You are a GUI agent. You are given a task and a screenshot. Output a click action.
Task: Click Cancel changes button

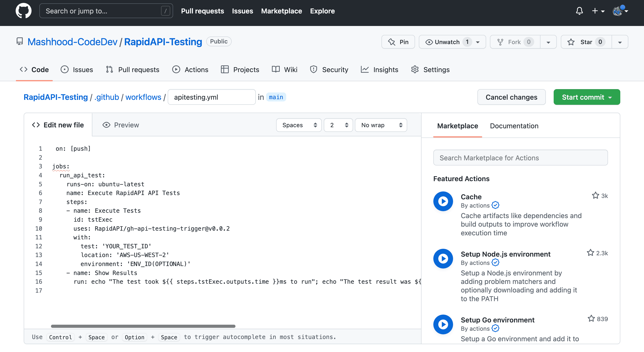click(x=511, y=97)
